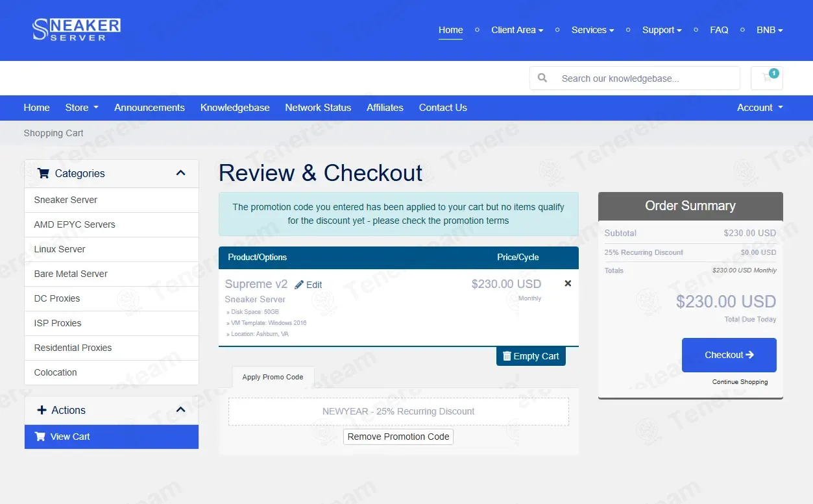Collapse the Actions panel chevron

181,410
